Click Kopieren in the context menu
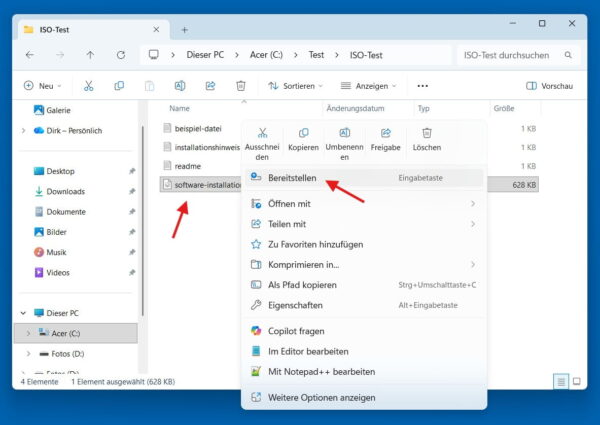Image resolution: width=600 pixels, height=425 pixels. [x=303, y=140]
